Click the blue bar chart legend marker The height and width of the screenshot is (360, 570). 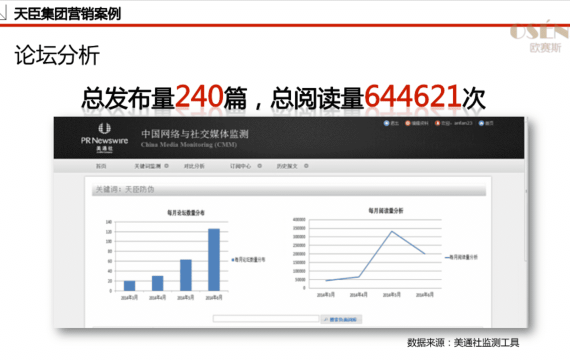[233, 260]
